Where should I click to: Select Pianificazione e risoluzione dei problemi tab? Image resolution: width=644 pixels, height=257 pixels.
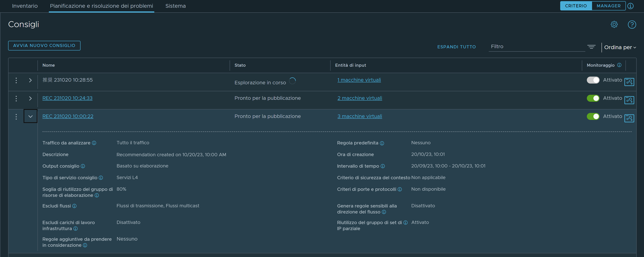(102, 6)
